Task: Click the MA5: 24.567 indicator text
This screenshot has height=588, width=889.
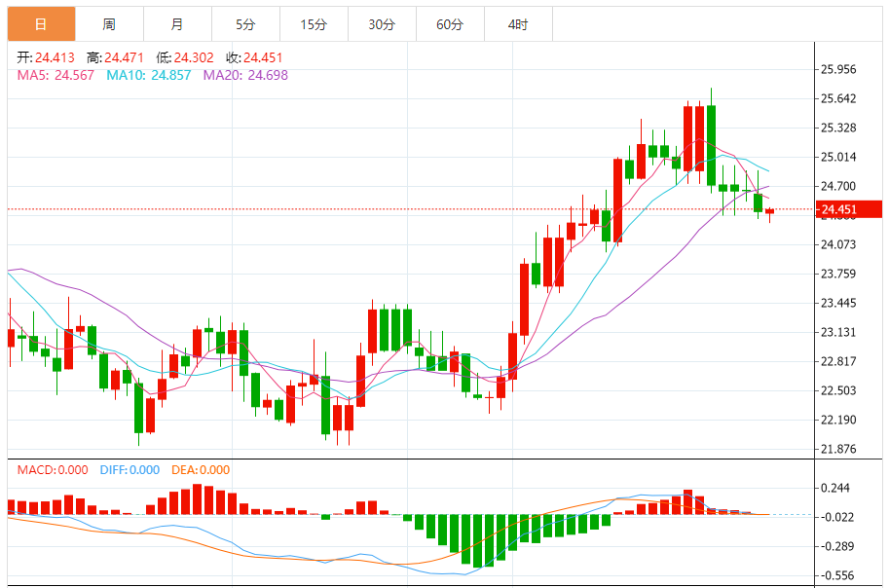Action: coord(56,75)
